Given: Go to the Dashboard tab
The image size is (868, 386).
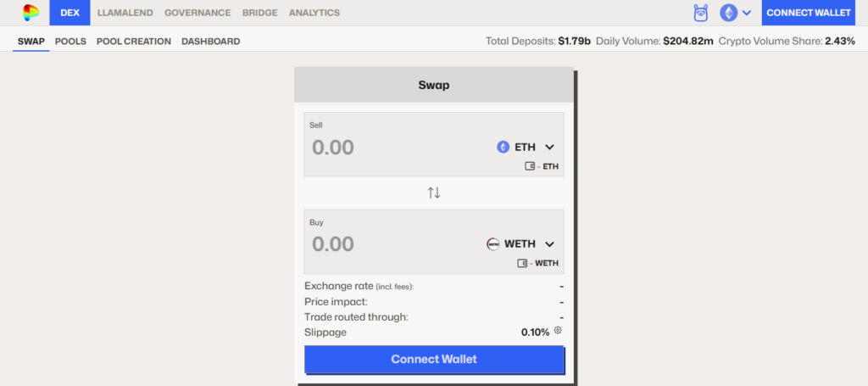Looking at the screenshot, I should click(x=210, y=41).
